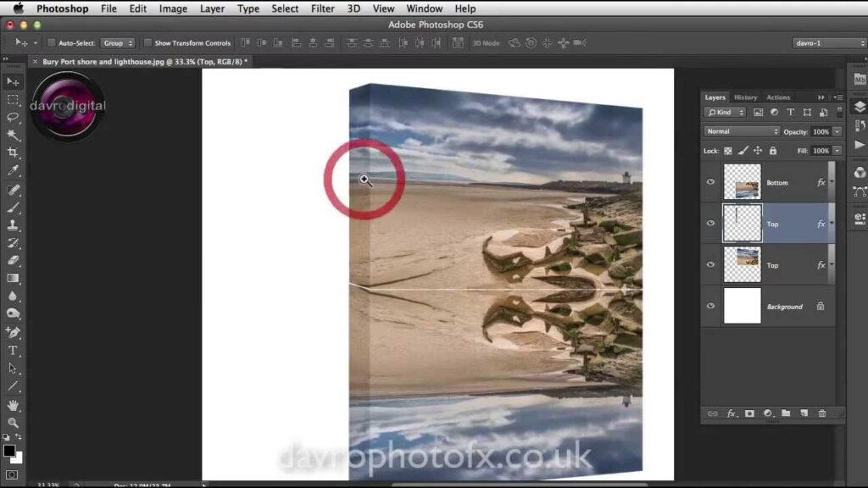This screenshot has width=868, height=488.
Task: Click the Delete layer trash icon
Action: tap(821, 413)
